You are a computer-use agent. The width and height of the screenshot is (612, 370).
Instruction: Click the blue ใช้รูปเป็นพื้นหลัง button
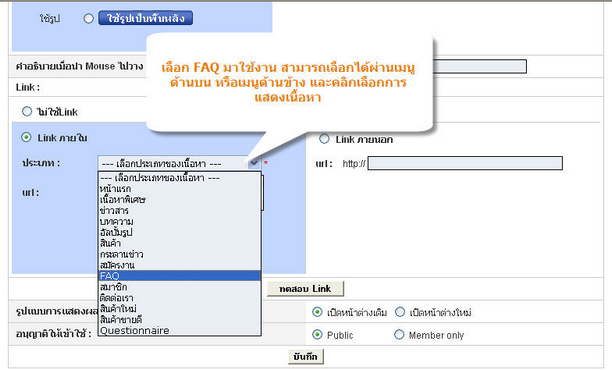[x=146, y=18]
